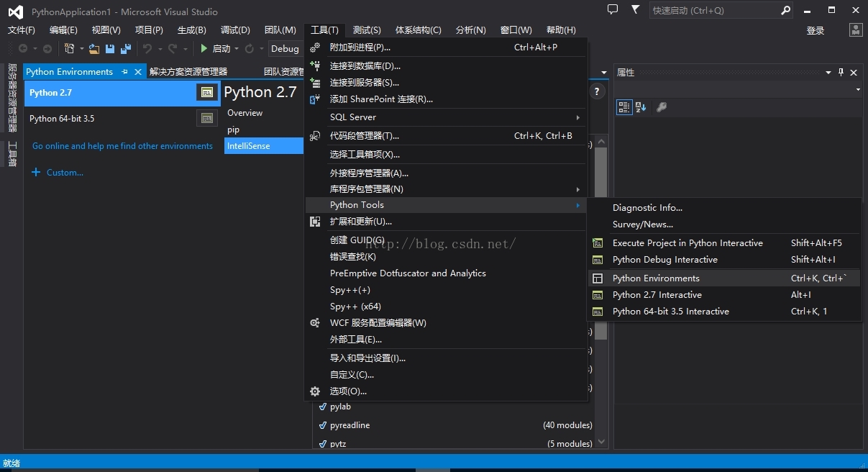Click 添加 SharePoint 连接(R) entry
The height and width of the screenshot is (472, 868).
pyautogui.click(x=446, y=99)
